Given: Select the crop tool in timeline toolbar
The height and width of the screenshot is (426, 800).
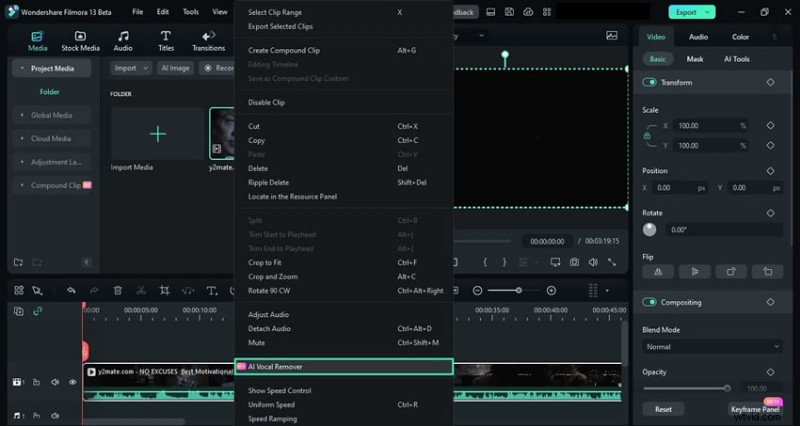Looking at the screenshot, I should [164, 290].
